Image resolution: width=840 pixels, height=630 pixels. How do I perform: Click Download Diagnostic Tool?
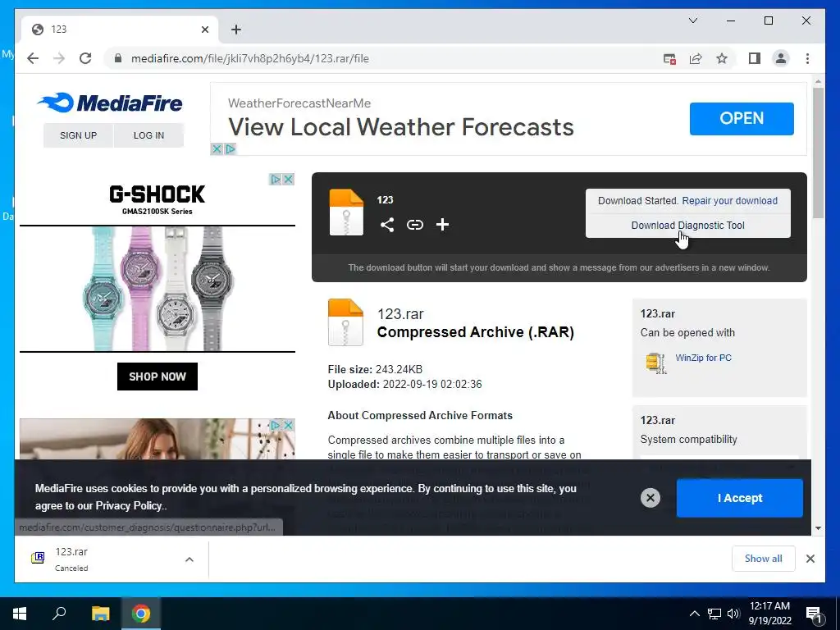688,226
